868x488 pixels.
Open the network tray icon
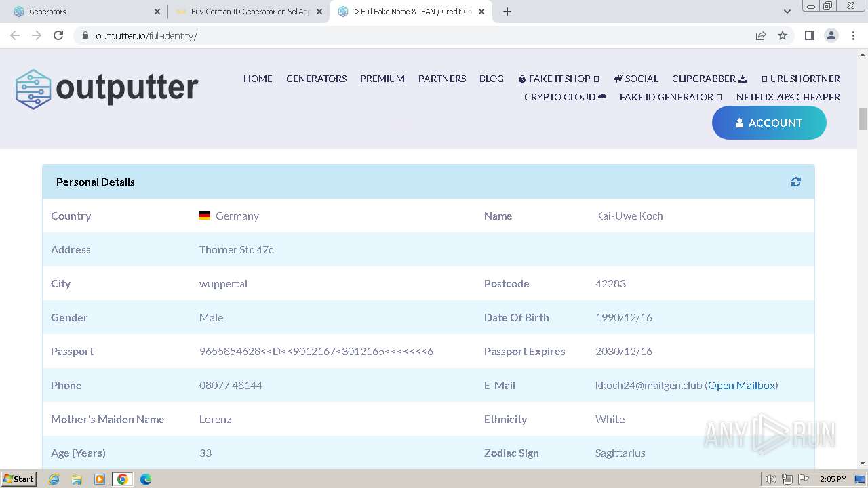tap(787, 479)
